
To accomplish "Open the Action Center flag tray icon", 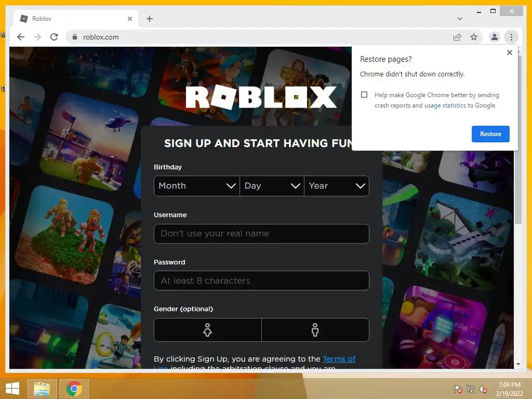I will tap(458, 389).
